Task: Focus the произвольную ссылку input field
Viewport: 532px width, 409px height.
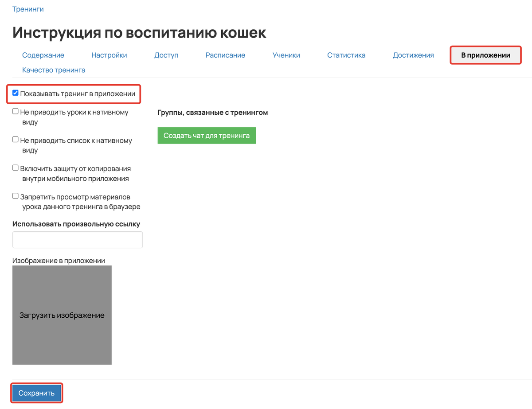Action: 78,240
